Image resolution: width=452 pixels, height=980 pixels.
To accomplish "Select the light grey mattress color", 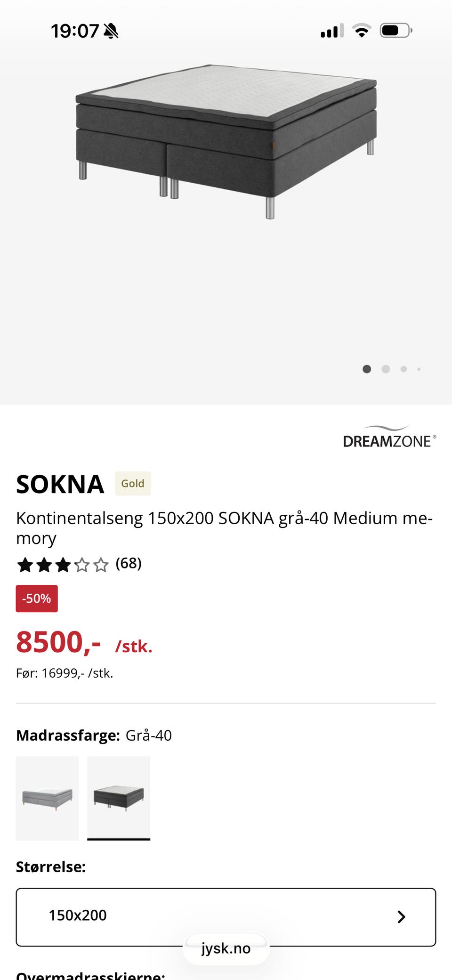I will [x=47, y=798].
